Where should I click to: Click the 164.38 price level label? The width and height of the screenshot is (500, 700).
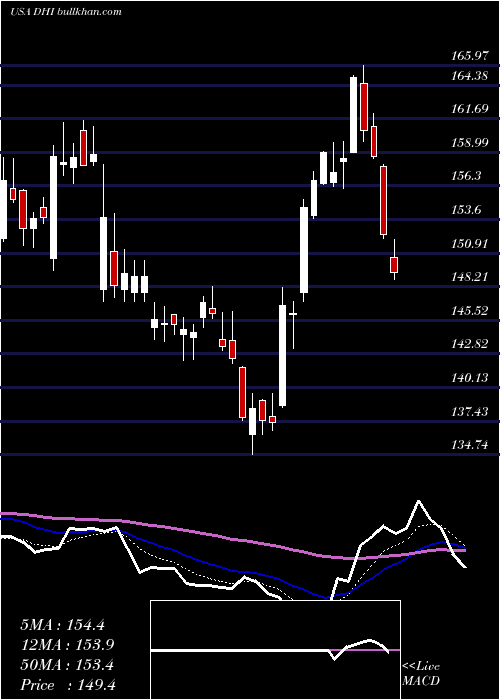(470, 76)
